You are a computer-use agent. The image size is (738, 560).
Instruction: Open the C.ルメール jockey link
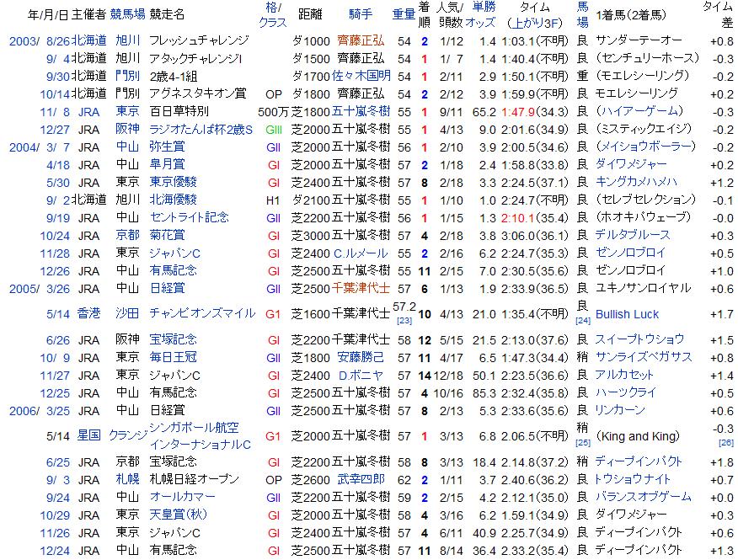pyautogui.click(x=361, y=253)
